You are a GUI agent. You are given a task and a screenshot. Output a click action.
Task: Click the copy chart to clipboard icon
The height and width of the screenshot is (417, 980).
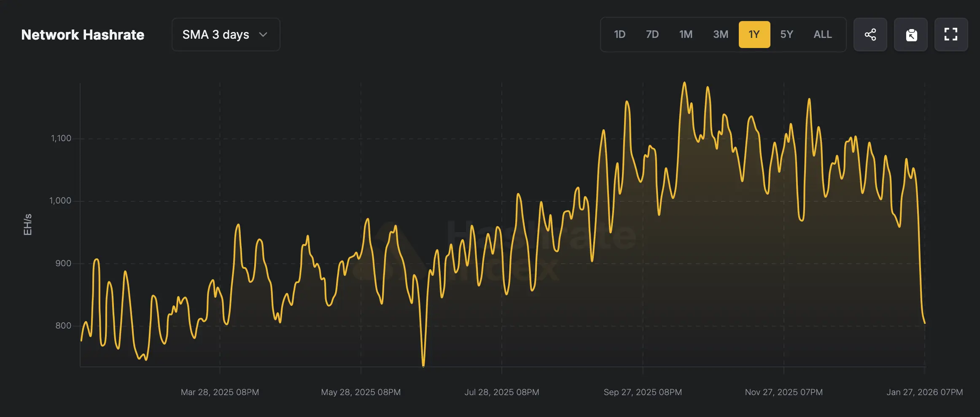coord(911,35)
